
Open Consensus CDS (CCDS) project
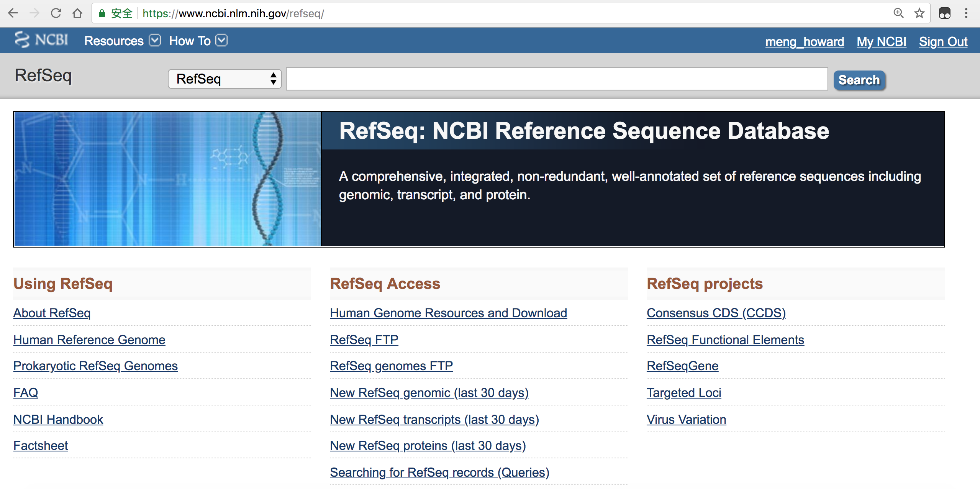(x=715, y=313)
